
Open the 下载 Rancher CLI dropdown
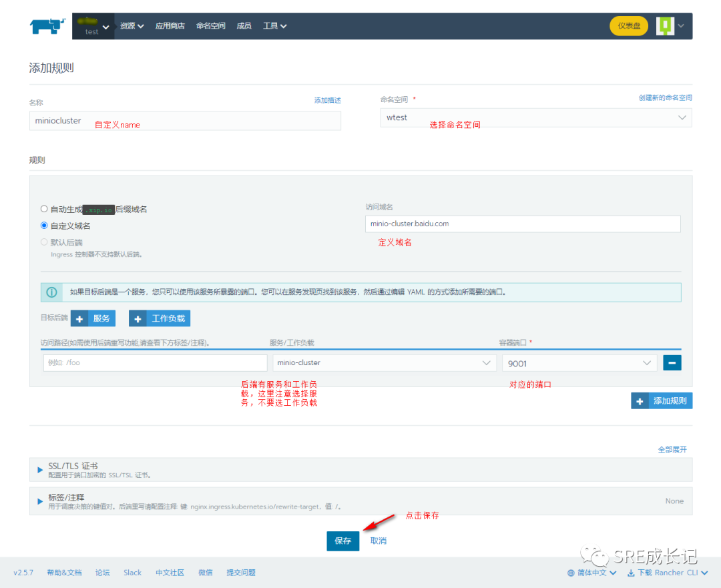click(x=668, y=573)
